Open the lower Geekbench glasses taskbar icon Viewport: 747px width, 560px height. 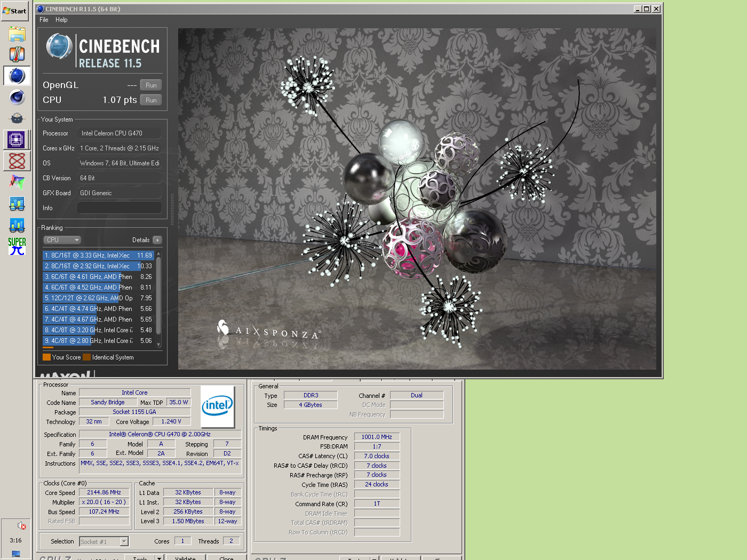click(x=17, y=225)
